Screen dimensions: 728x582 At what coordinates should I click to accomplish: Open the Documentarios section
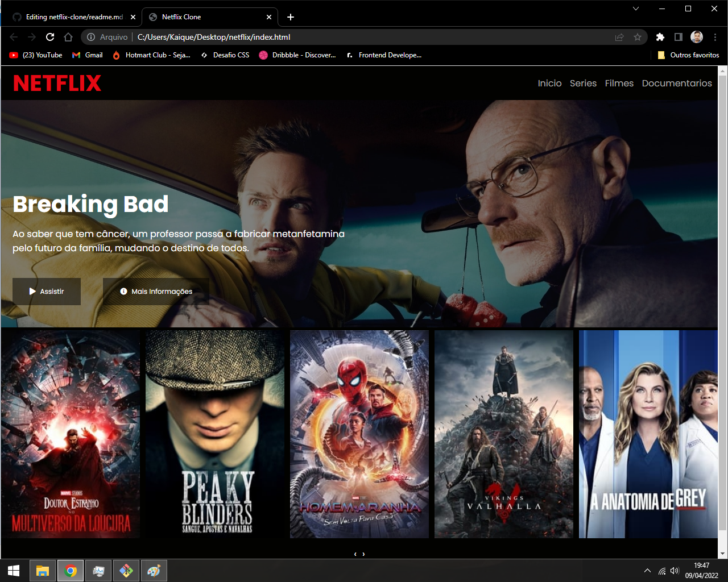(677, 83)
